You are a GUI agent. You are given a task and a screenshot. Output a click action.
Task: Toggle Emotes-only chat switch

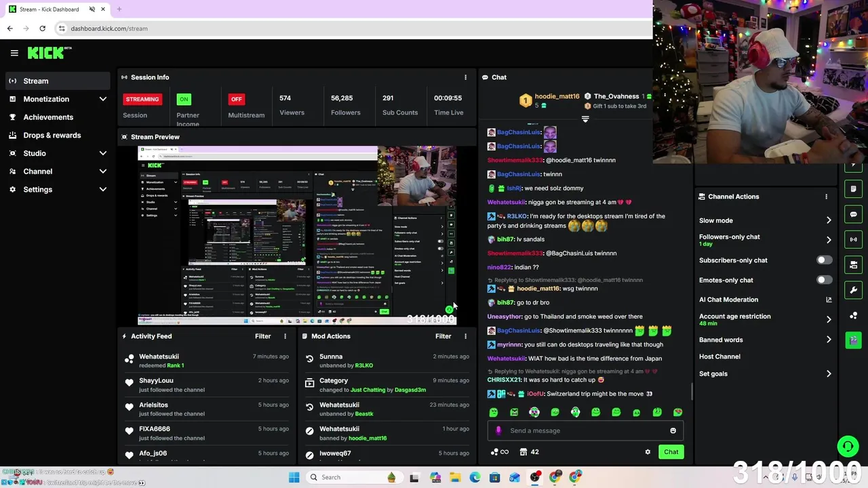[824, 280]
